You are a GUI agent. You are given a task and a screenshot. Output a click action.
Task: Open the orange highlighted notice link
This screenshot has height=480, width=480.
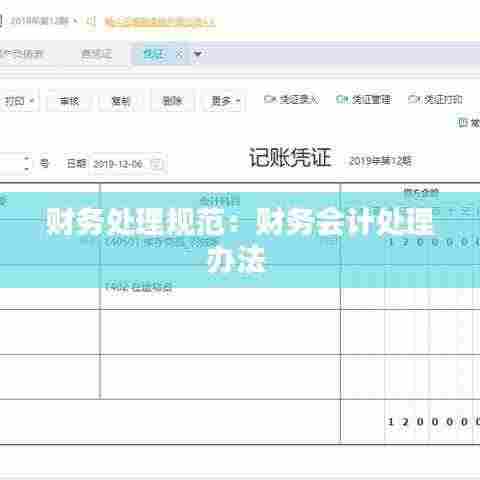coord(160,22)
